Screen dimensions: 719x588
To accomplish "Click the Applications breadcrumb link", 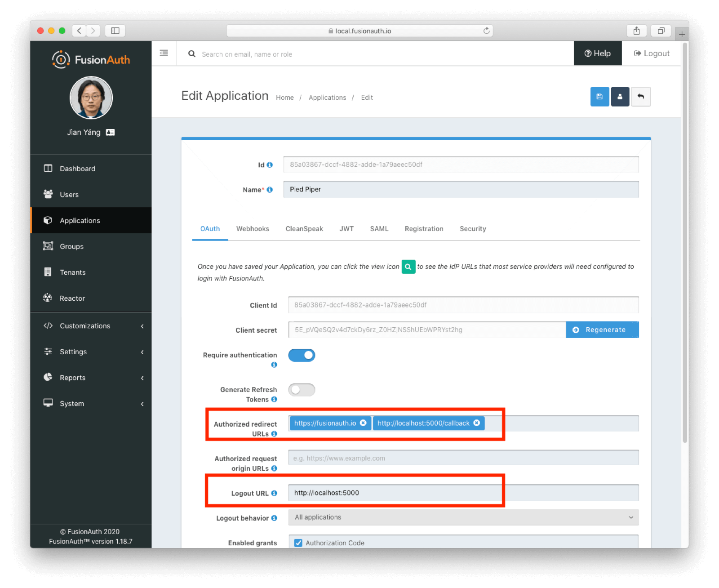I will (327, 98).
